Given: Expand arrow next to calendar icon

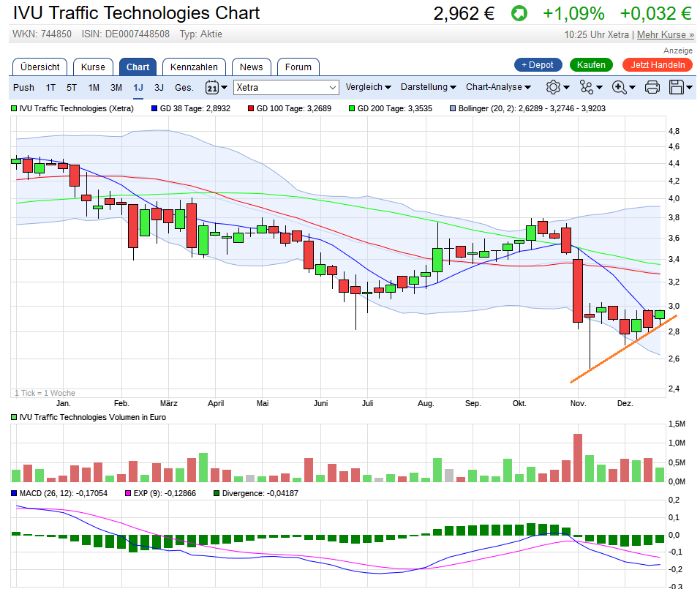Looking at the screenshot, I should [x=224, y=88].
